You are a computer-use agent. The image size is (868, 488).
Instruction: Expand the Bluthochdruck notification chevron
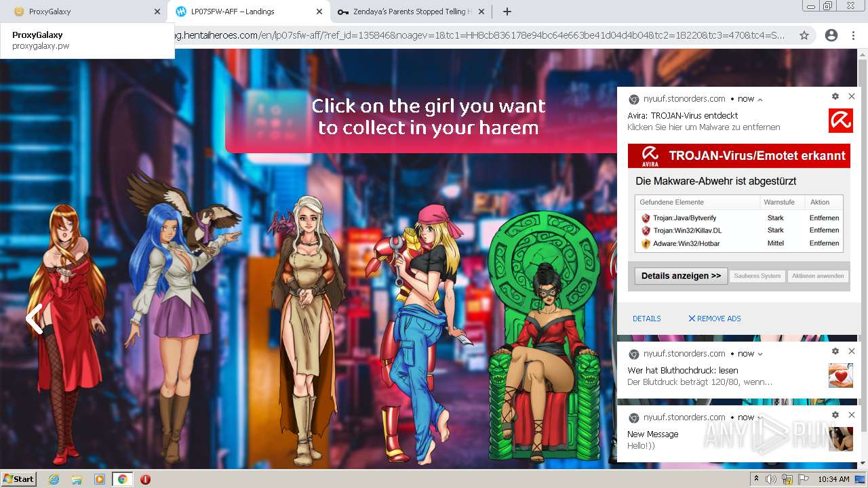click(760, 354)
